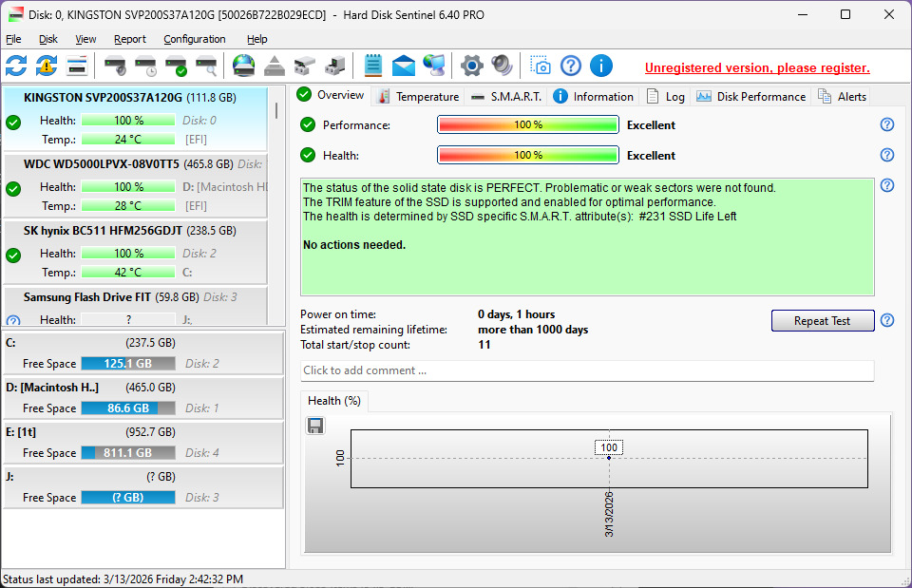Select the E: [1t] partition entry
The width and height of the screenshot is (912, 588).
point(143,442)
